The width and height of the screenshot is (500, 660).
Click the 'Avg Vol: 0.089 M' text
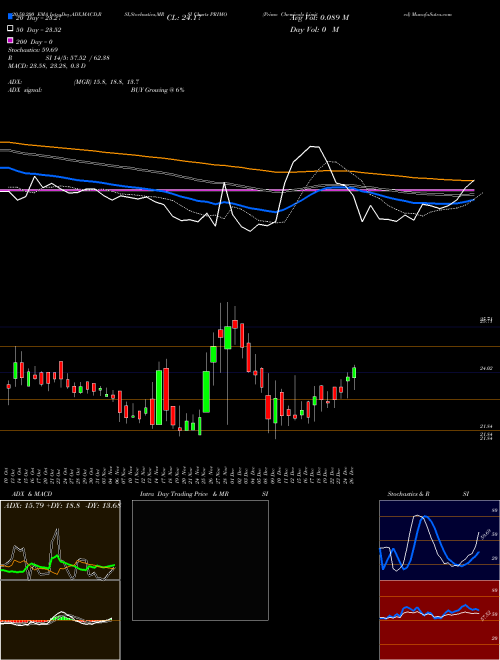319,17
